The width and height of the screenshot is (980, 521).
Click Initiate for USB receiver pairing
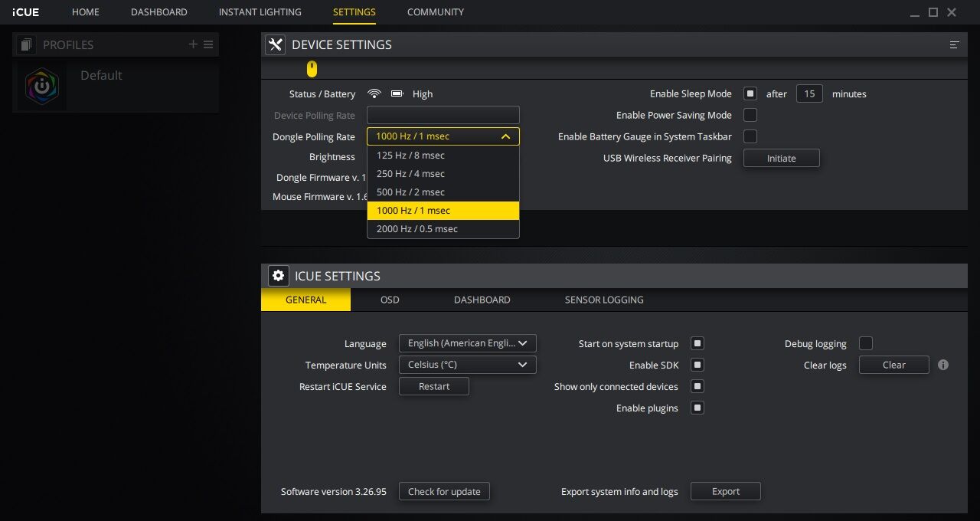coord(782,158)
